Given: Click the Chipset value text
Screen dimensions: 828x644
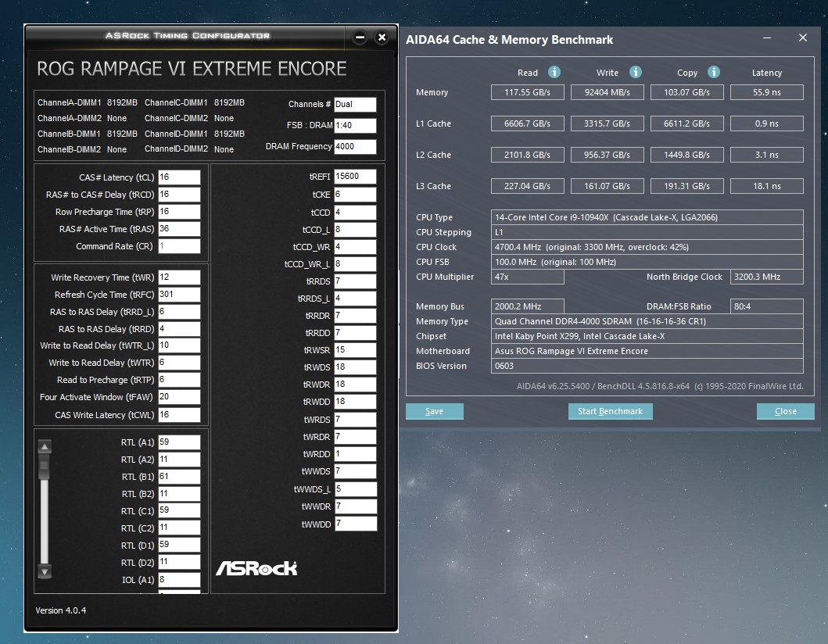Looking at the screenshot, I should click(x=647, y=336).
